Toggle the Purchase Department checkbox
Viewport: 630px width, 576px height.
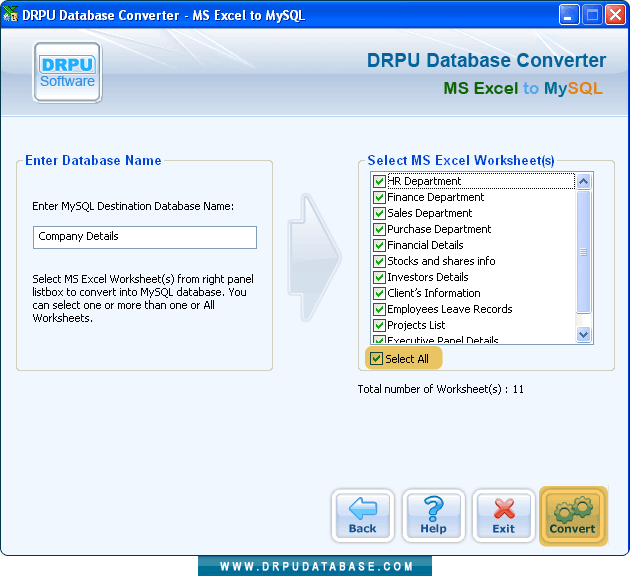tap(379, 229)
